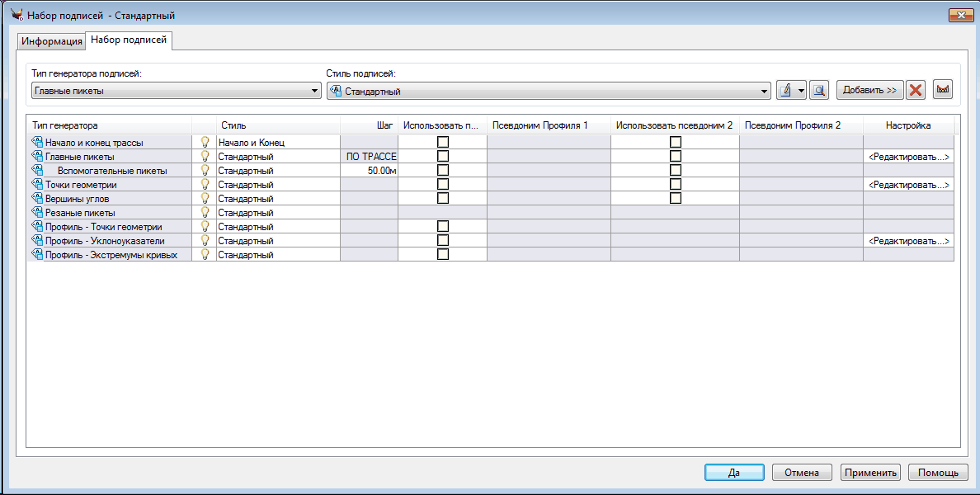The width and height of the screenshot is (980, 495).
Task: Tick first alias checkbox for Профиль - Экстремумы кривых
Action: (443, 255)
